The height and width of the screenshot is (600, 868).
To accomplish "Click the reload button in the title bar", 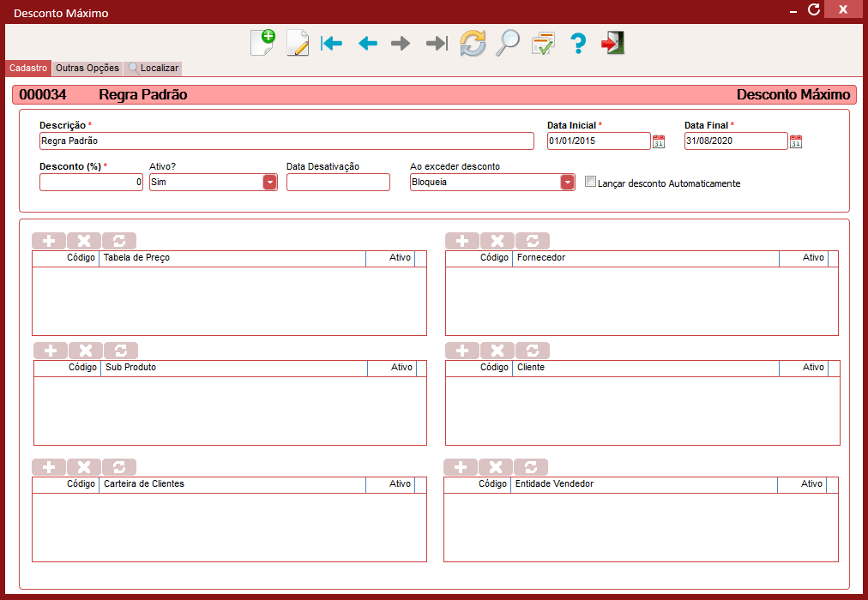I will coord(813,9).
